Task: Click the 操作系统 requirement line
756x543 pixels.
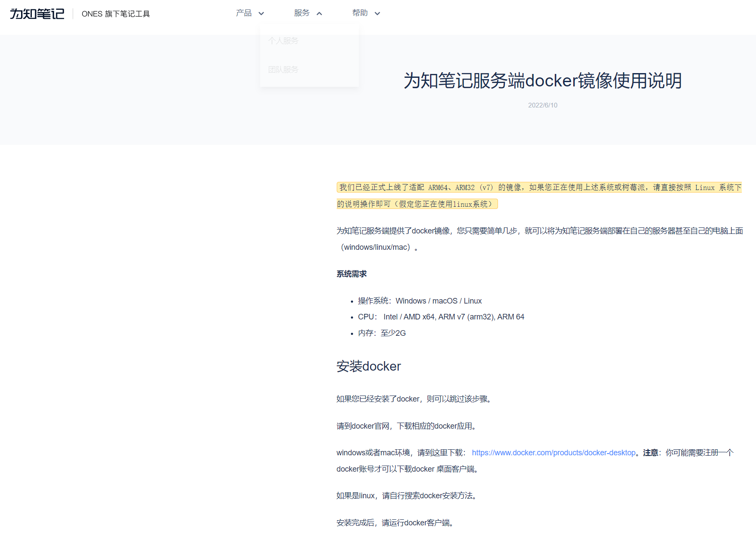Action: click(x=420, y=301)
